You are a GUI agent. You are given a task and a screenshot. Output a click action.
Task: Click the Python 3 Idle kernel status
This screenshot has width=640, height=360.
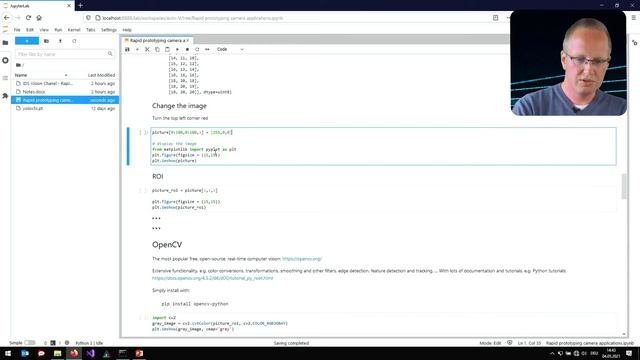coord(89,343)
